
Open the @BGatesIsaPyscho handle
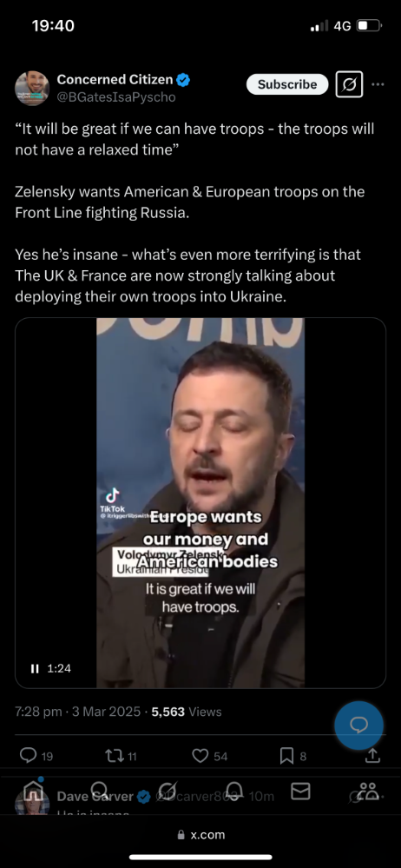pos(116,97)
